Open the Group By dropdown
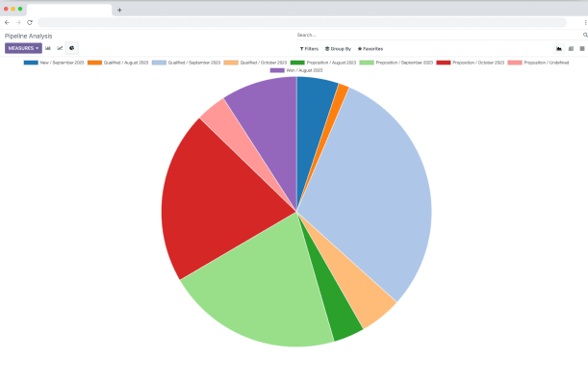 point(338,48)
